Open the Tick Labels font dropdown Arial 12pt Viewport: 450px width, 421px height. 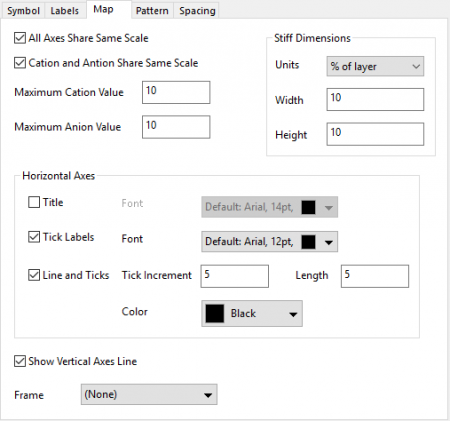269,242
